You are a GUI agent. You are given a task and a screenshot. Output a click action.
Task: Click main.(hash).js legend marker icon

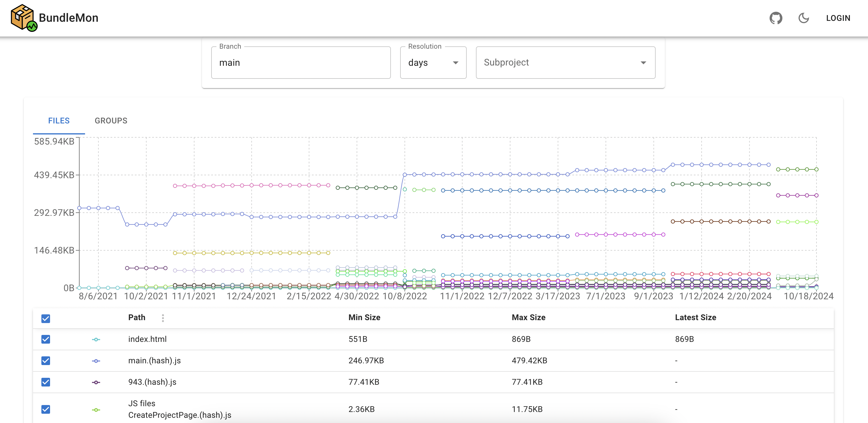click(x=96, y=361)
